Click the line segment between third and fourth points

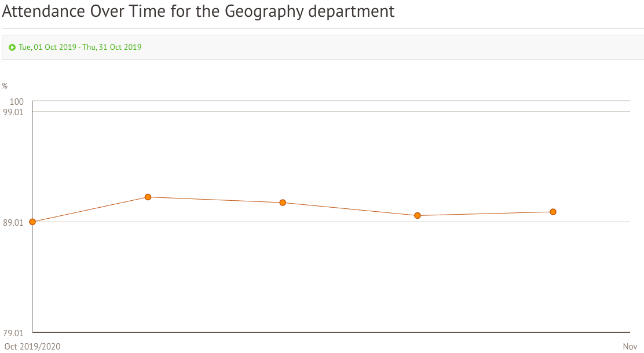[x=350, y=209]
